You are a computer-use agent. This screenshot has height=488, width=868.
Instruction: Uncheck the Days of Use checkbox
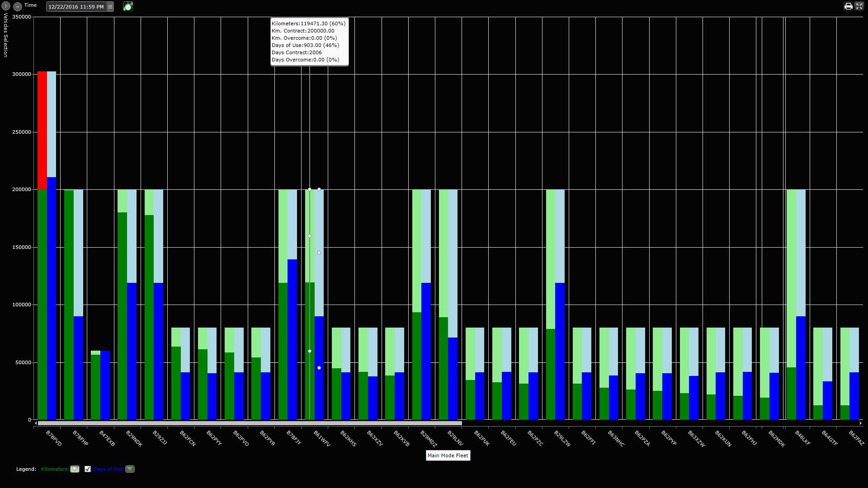[x=88, y=469]
